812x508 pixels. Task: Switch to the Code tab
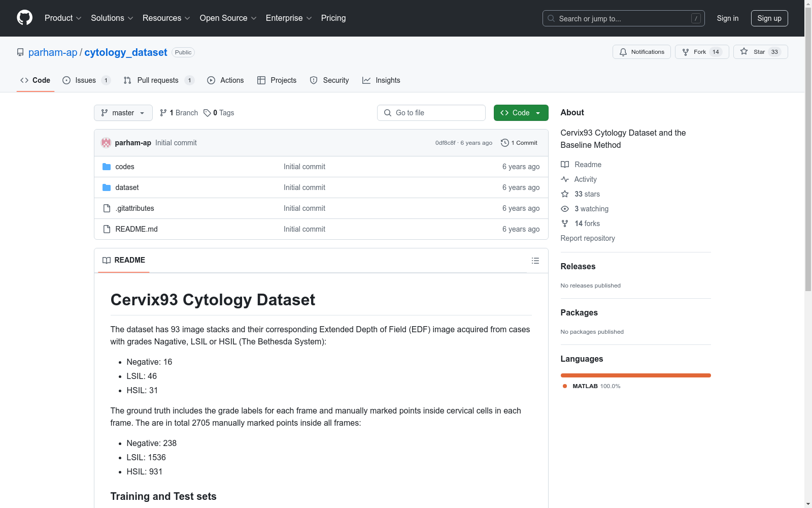35,80
